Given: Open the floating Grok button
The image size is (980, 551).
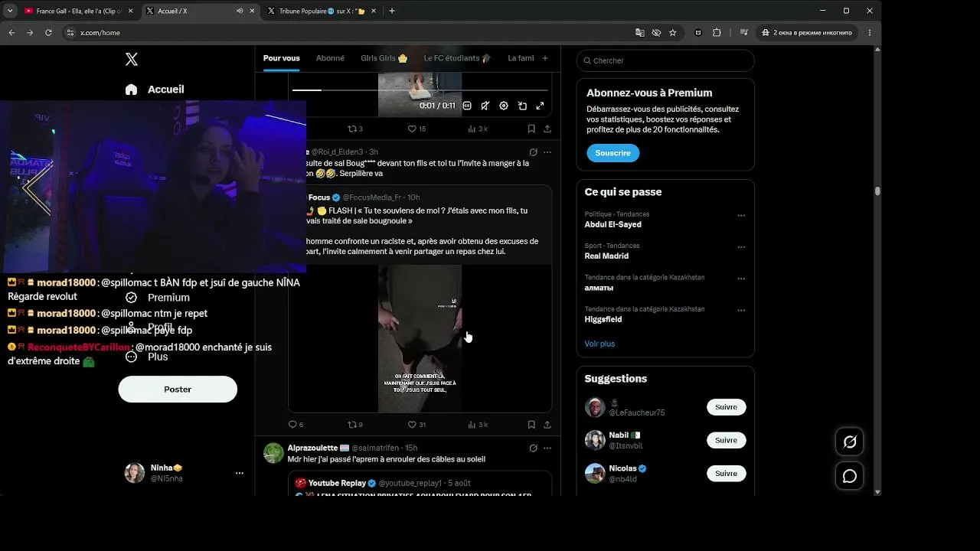Looking at the screenshot, I should 850,442.
